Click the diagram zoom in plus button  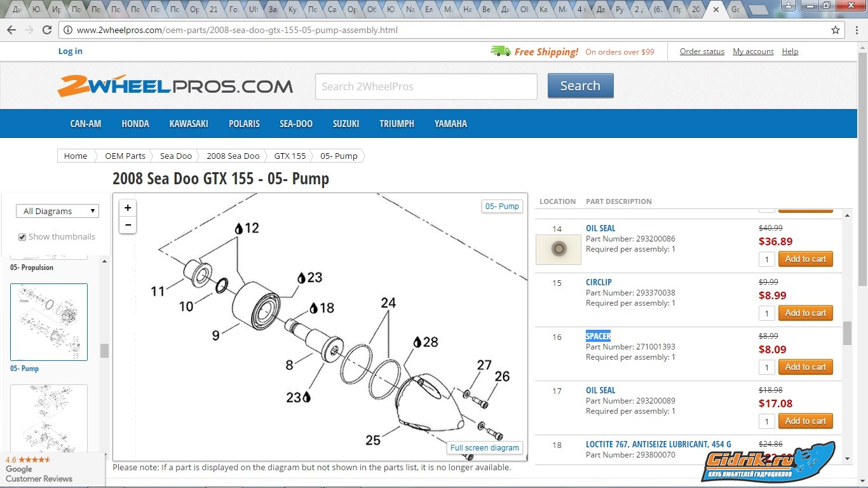[128, 208]
